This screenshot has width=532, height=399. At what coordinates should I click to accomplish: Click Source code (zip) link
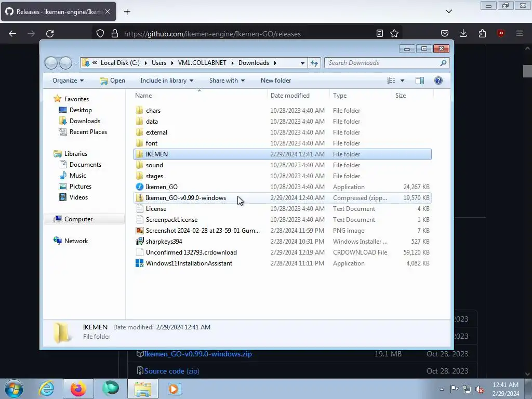point(171,371)
